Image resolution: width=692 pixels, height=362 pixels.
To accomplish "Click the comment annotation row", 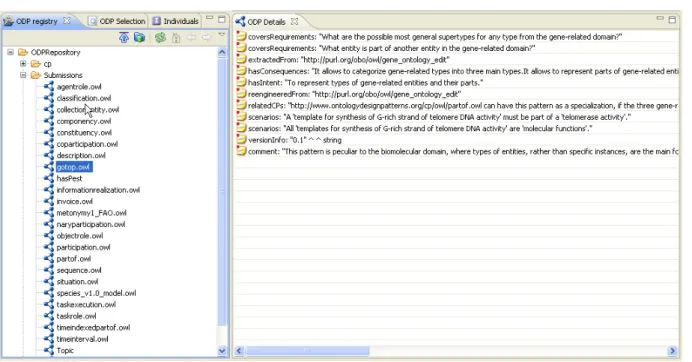I will coord(457,151).
